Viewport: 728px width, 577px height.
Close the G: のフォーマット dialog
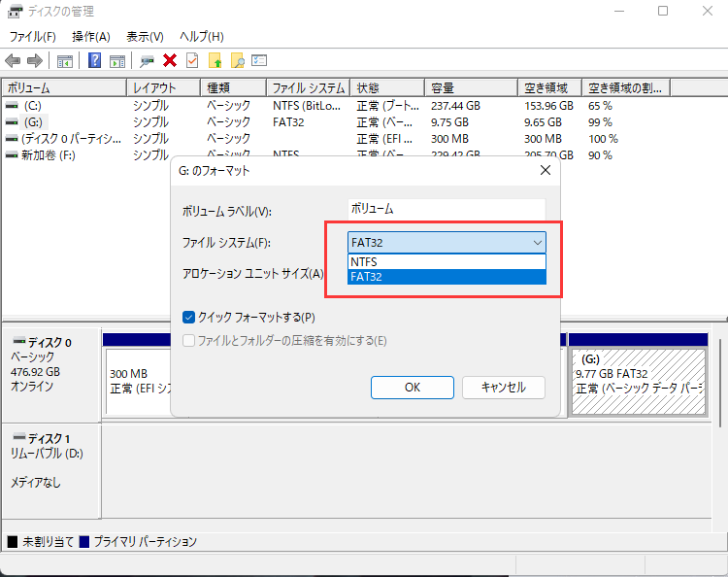[x=546, y=171]
